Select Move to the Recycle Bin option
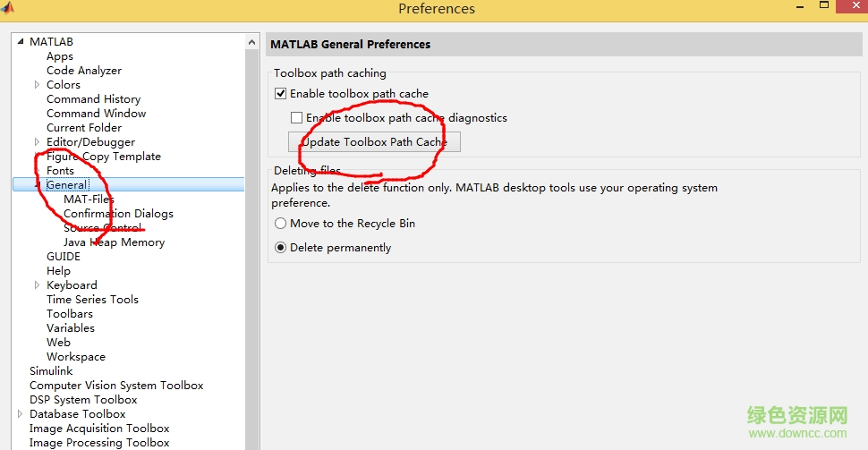 [x=281, y=224]
